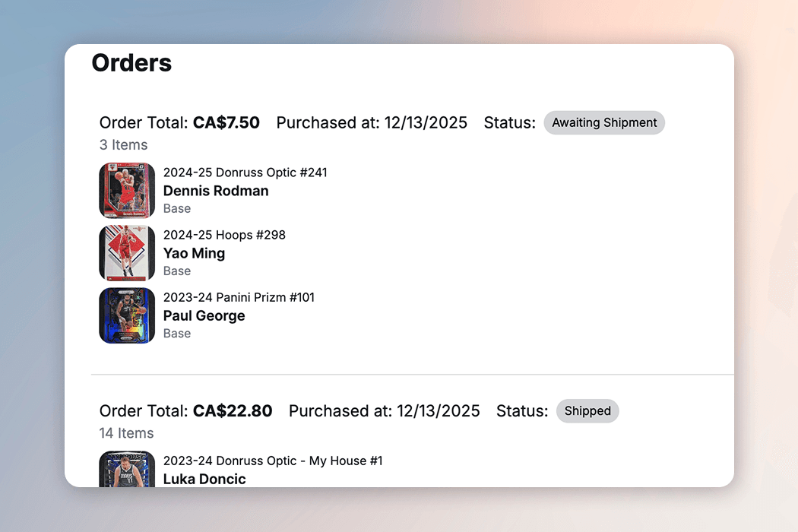
Task: Select the Paul George card name
Action: (x=204, y=316)
